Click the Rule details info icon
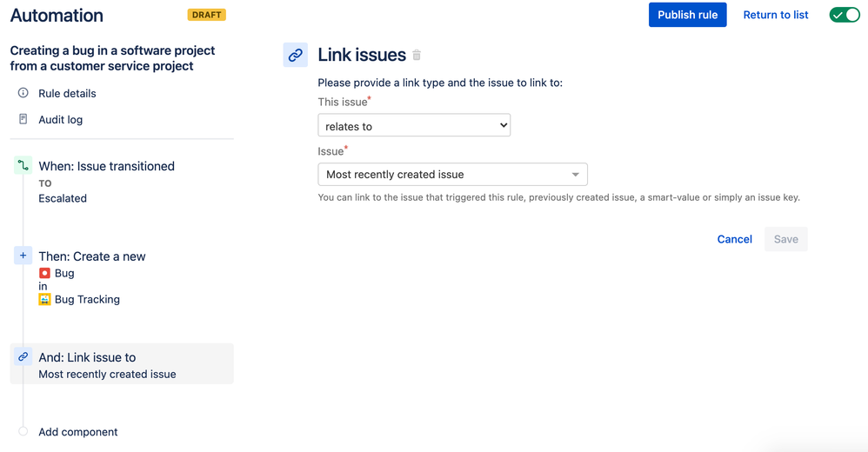Image resolution: width=868 pixels, height=452 pixels. click(x=23, y=93)
